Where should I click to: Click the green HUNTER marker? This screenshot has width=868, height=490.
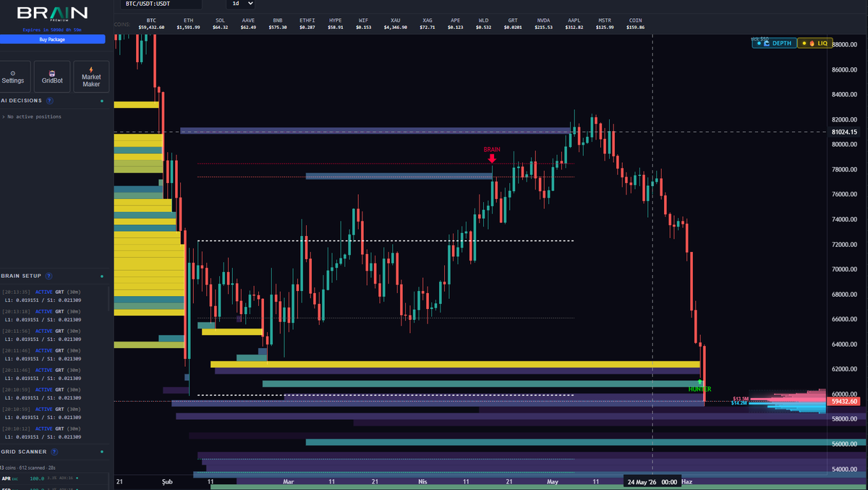pos(699,385)
